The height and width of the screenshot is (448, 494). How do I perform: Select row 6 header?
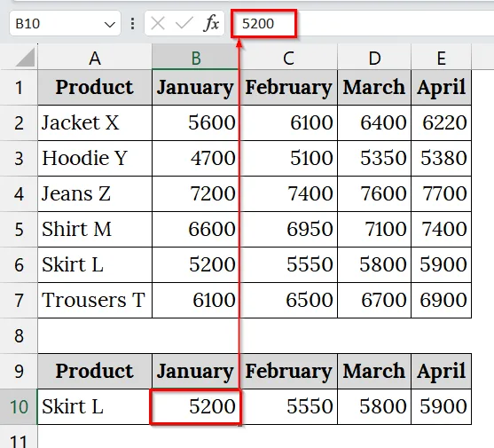click(19, 264)
